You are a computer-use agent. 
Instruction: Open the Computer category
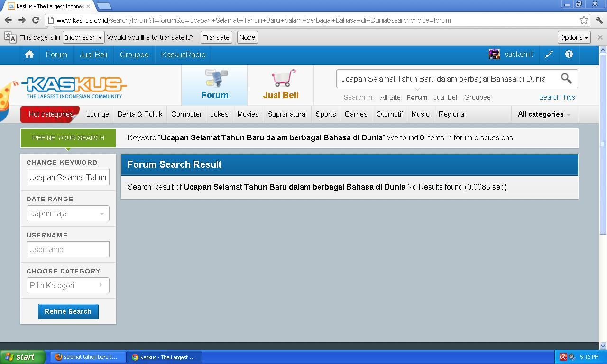click(x=186, y=114)
